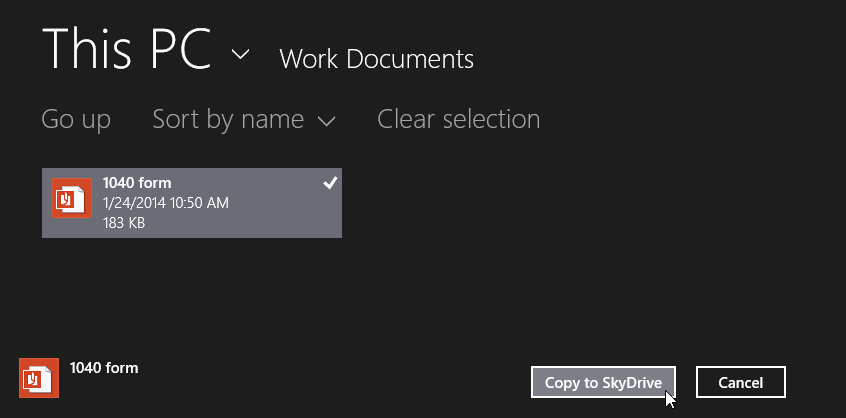
Task: Click the 1040 form title in the tile
Action: click(137, 183)
